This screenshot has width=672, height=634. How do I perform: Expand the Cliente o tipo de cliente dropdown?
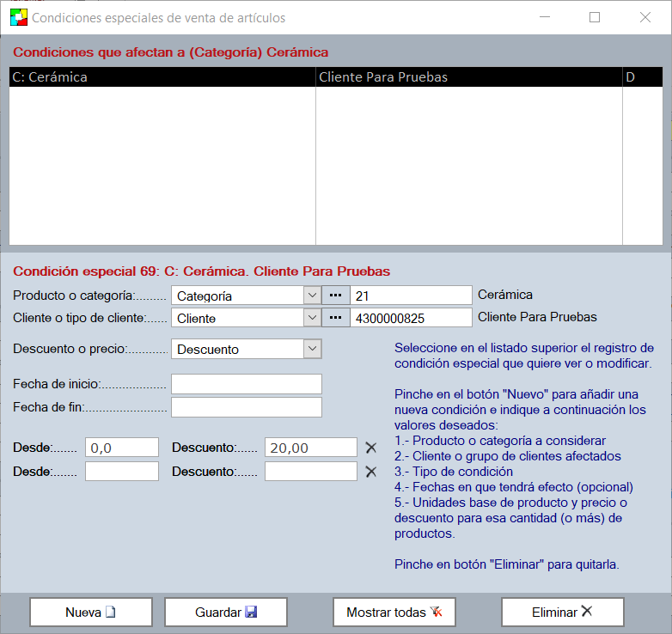313,318
